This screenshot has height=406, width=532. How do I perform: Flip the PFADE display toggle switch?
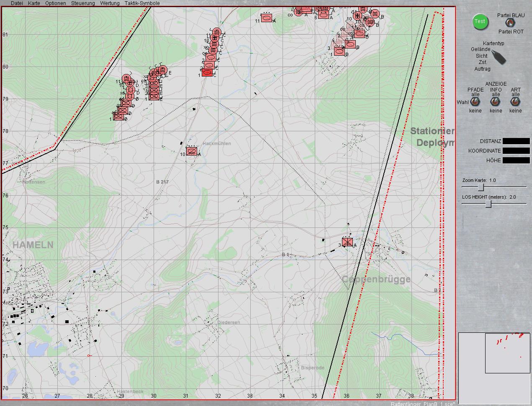[475, 102]
